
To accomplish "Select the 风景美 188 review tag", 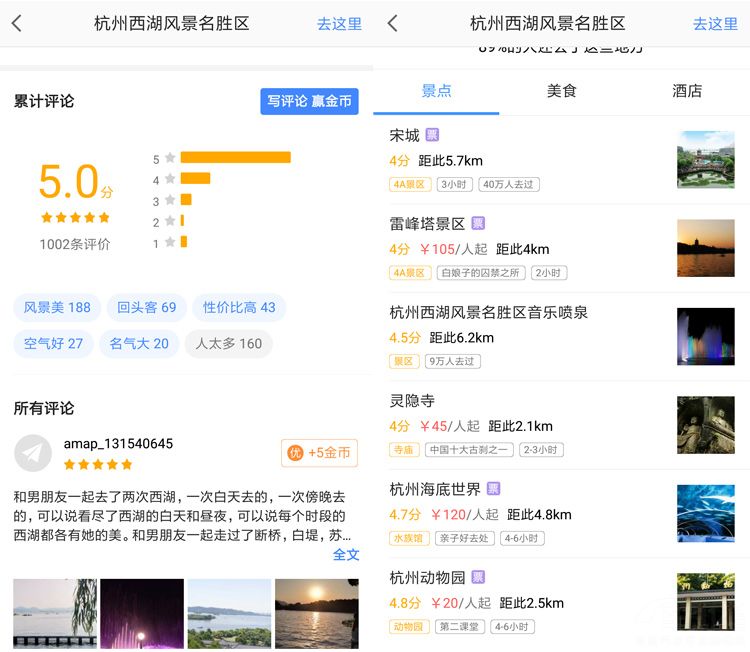I will 57,308.
